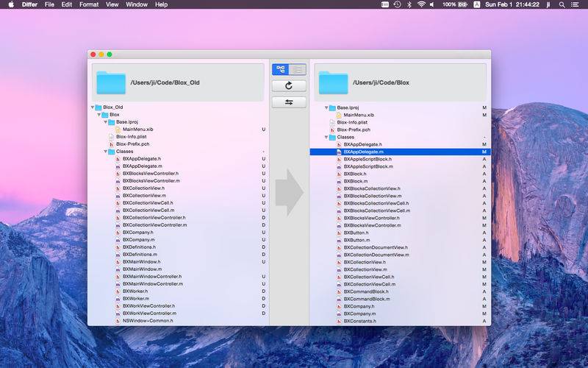Select BXMainWindowController.h file
Viewport: 588px width, 368px height.
tap(152, 277)
